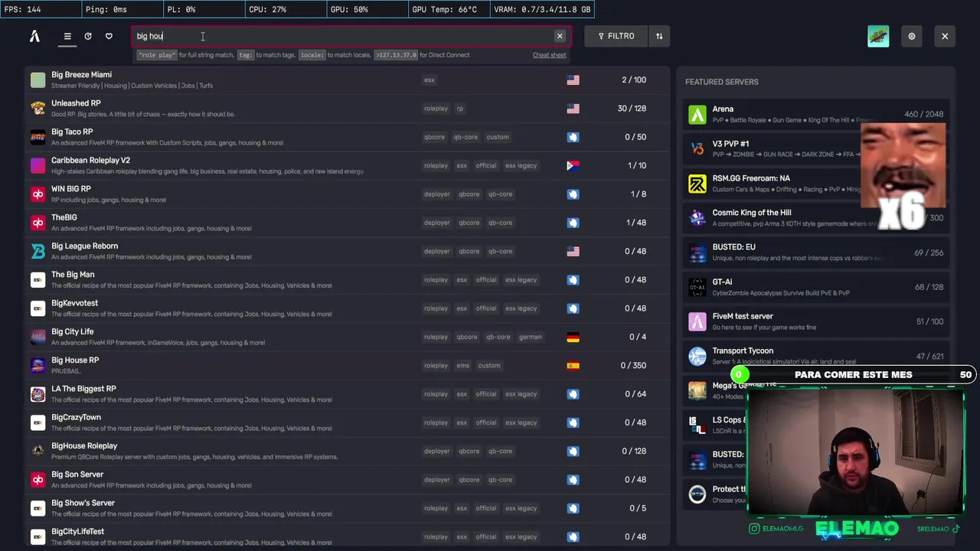This screenshot has height=551, width=980.
Task: Click the FiveM test server pink icon
Action: 697,321
